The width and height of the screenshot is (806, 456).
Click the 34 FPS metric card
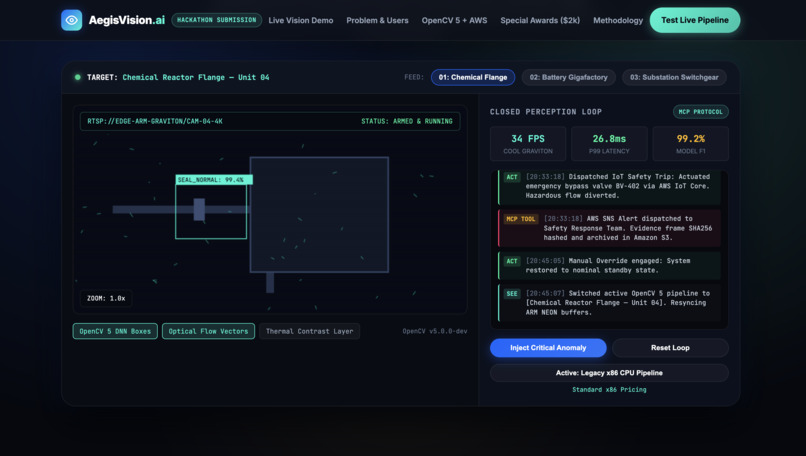point(528,143)
